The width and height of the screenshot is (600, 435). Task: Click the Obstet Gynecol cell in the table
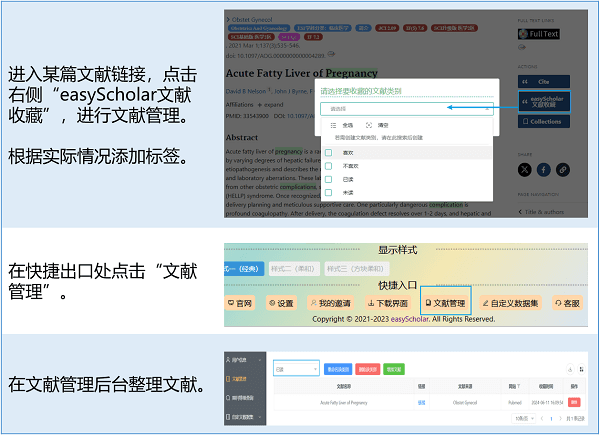tap(465, 402)
